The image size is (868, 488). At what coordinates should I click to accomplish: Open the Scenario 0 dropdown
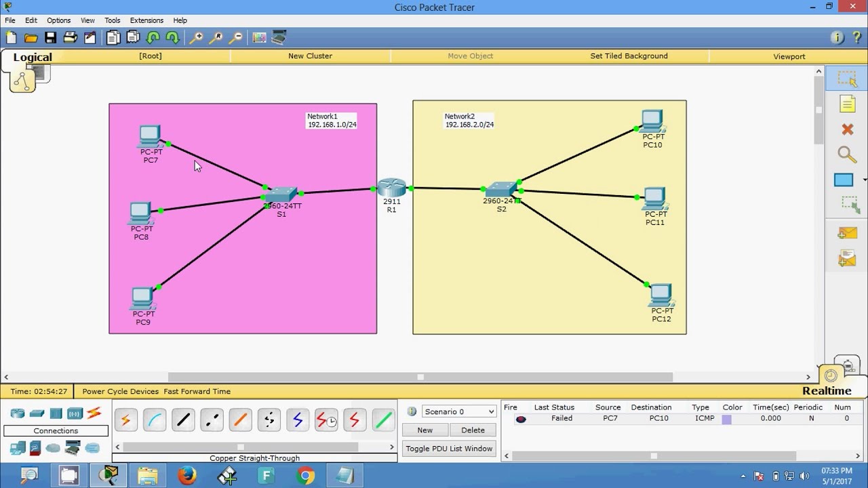coord(459,411)
